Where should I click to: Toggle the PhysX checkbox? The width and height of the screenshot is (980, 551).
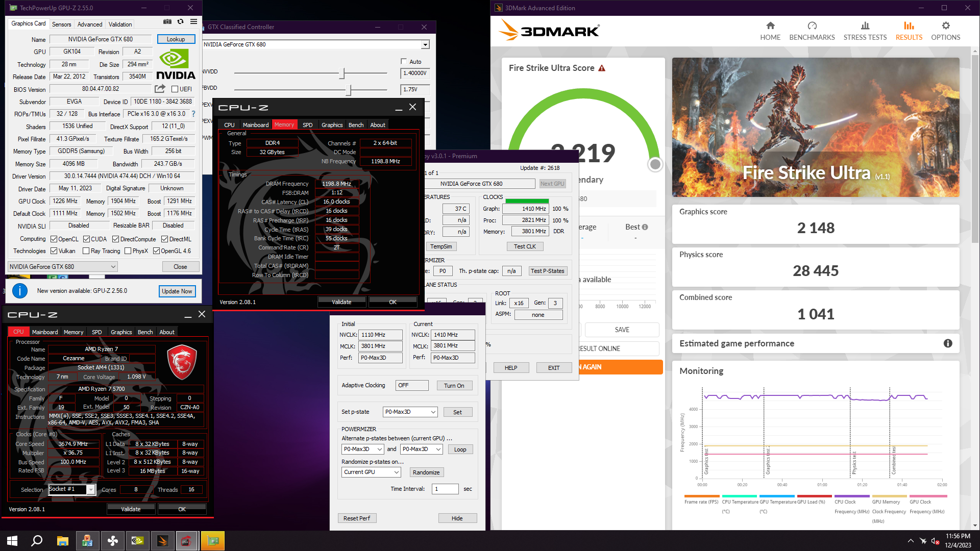pyautogui.click(x=128, y=251)
